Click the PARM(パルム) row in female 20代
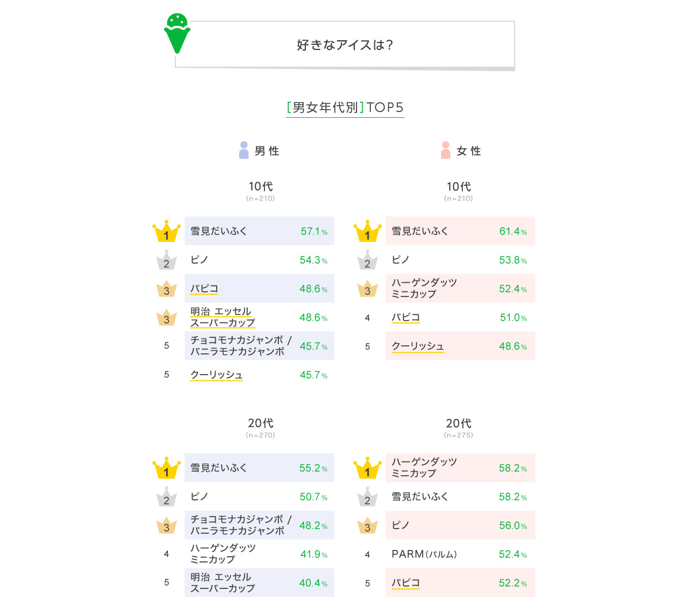Screen dimensions: 690x616 [x=461, y=554]
